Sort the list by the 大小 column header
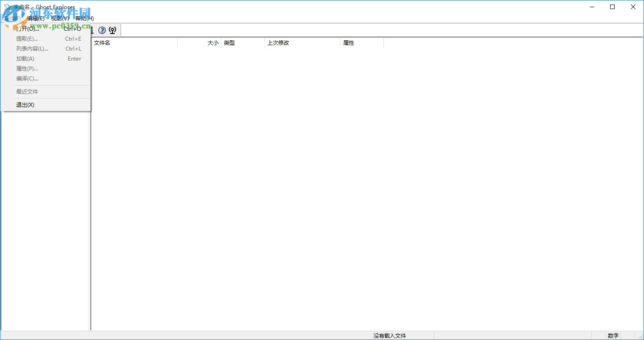 (x=199, y=43)
